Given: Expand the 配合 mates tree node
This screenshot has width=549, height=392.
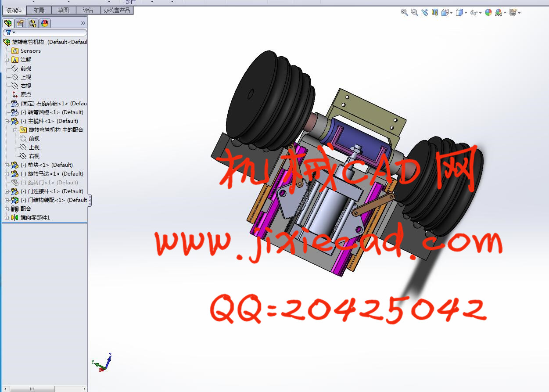Looking at the screenshot, I should tap(7, 209).
